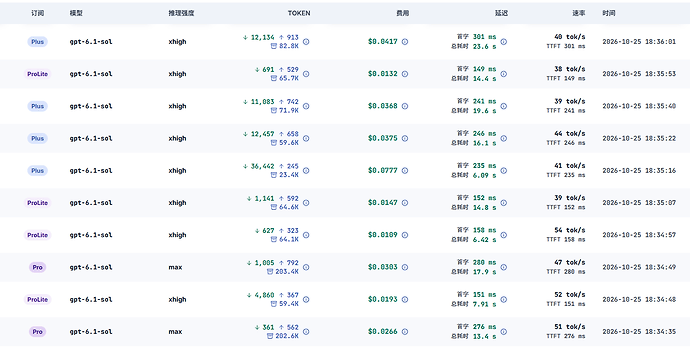Open token info icon beside 59.4K
Image resolution: width=690 pixels, height=360 pixels.
coord(306,300)
